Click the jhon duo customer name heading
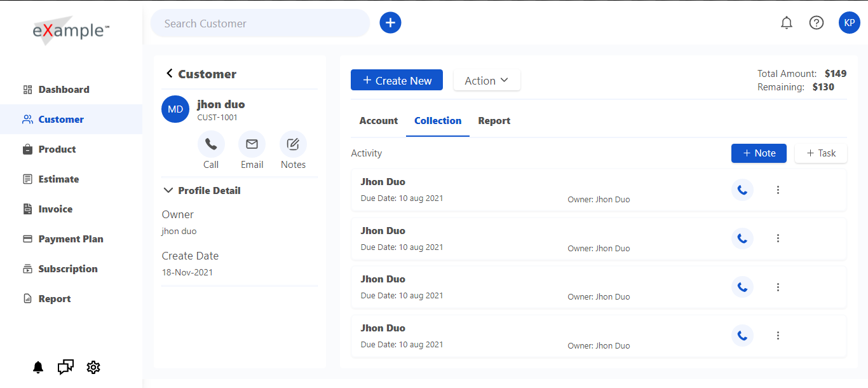 (x=221, y=104)
